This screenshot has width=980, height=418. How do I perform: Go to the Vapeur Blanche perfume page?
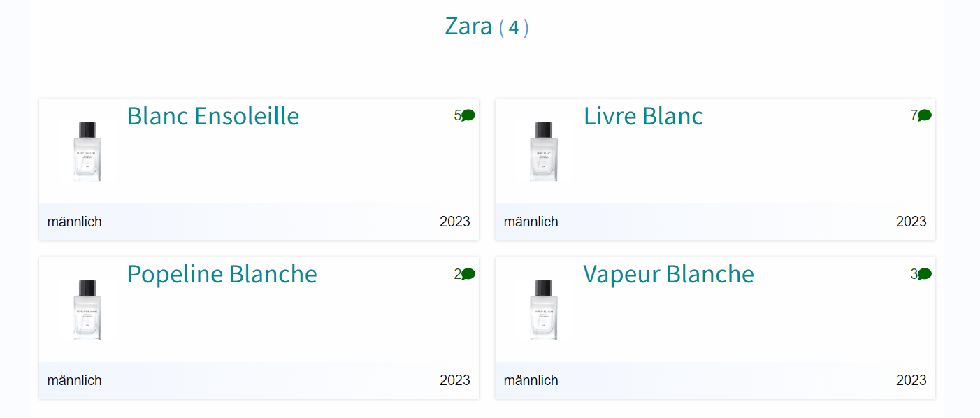coord(669,274)
